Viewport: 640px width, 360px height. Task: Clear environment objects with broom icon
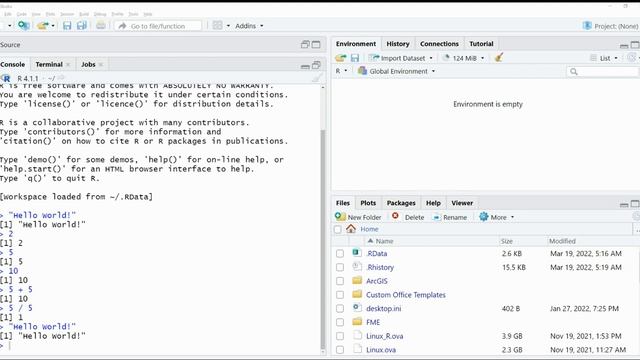498,58
